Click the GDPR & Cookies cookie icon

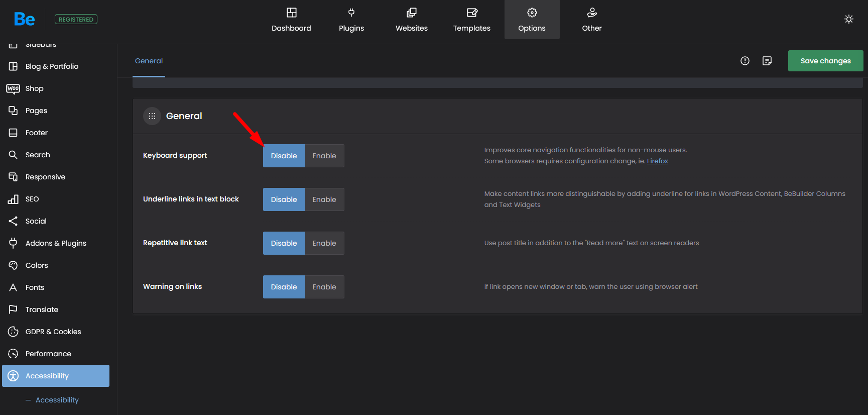(13, 332)
